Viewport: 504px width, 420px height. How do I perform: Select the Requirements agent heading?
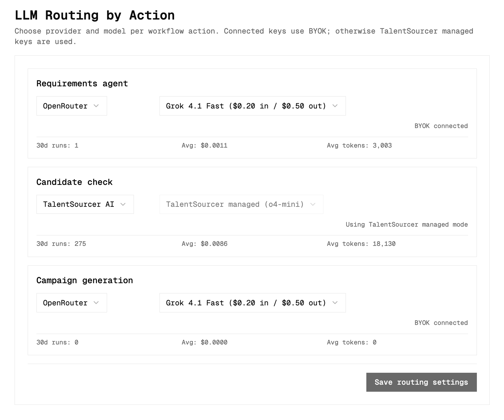(x=82, y=84)
